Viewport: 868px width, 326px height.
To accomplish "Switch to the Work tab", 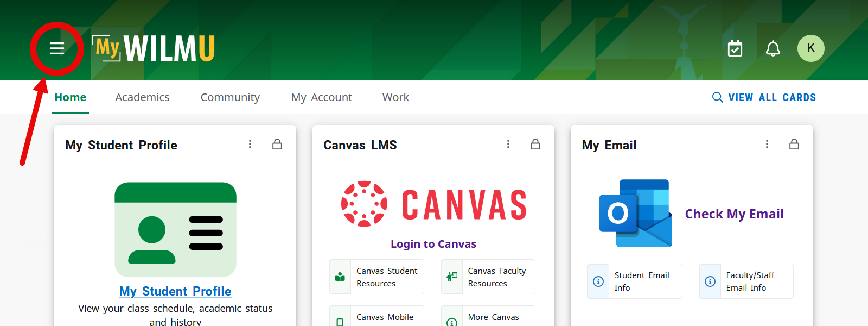I will pos(395,97).
